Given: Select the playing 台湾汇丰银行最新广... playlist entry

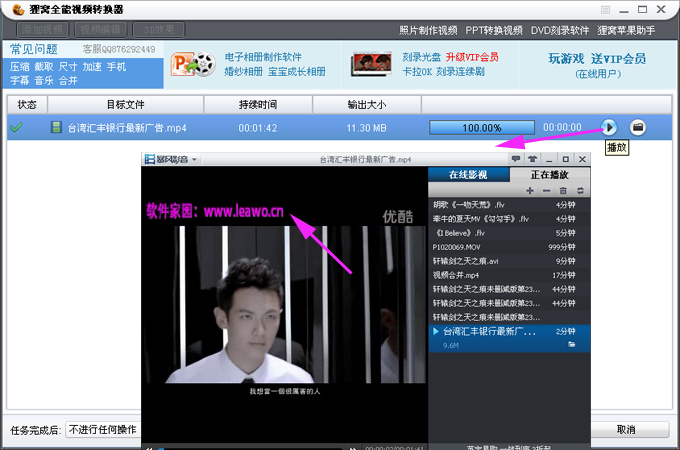Looking at the screenshot, I should point(509,338).
